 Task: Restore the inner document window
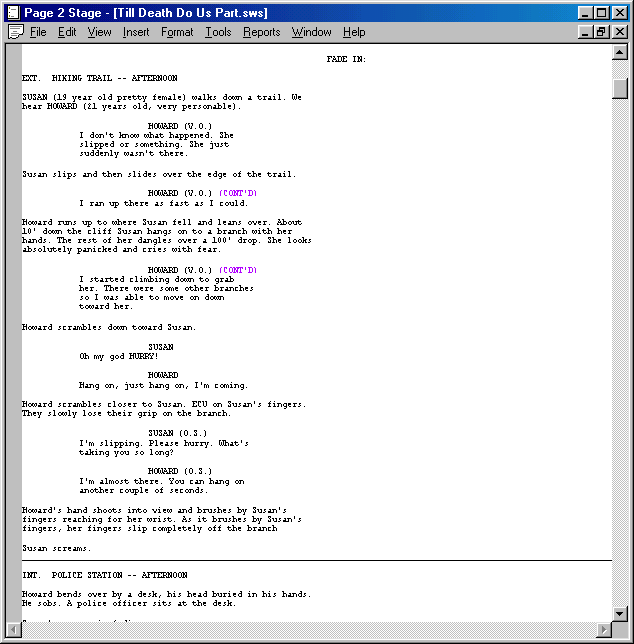pyautogui.click(x=601, y=32)
